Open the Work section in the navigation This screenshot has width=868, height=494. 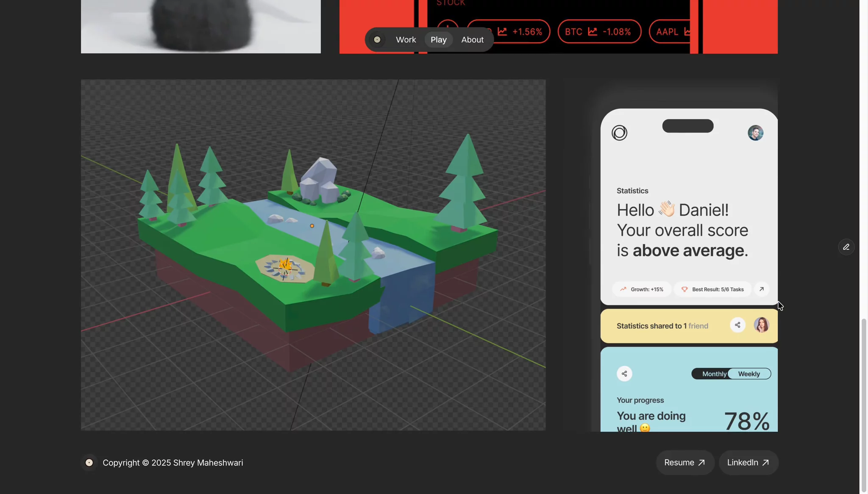click(x=406, y=40)
